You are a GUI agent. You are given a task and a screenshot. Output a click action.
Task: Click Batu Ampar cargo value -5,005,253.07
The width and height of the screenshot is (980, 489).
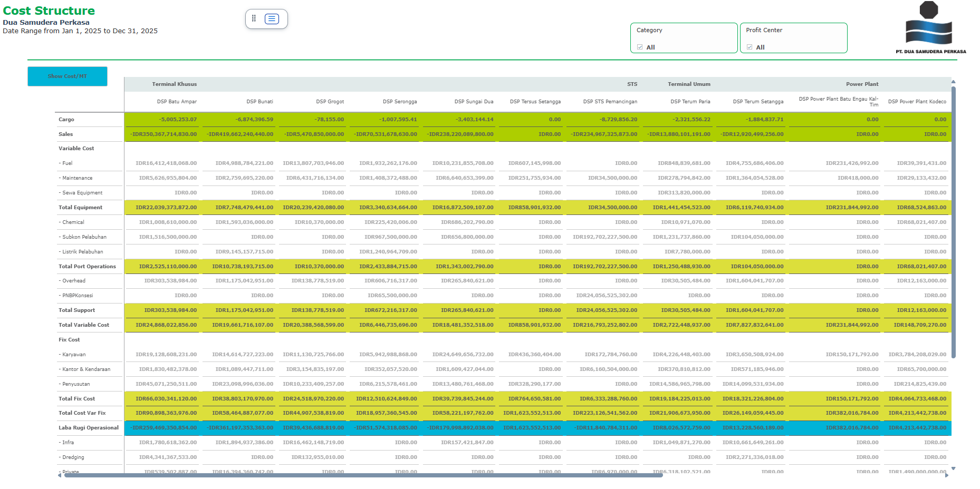[178, 120]
